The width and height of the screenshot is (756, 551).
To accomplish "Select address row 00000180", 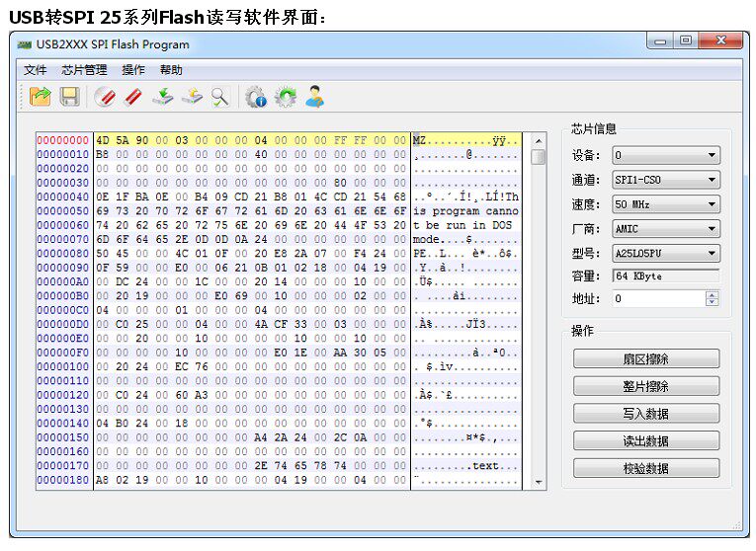I will click(63, 480).
